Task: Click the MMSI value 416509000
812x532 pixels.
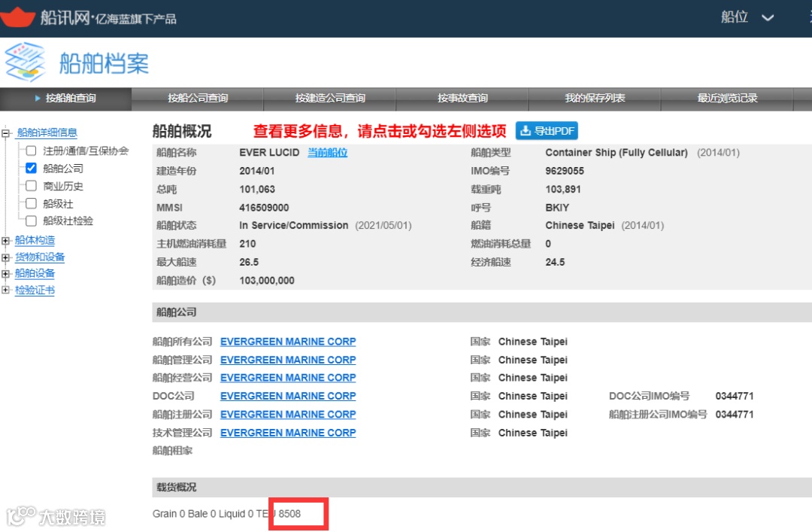Action: (x=264, y=208)
